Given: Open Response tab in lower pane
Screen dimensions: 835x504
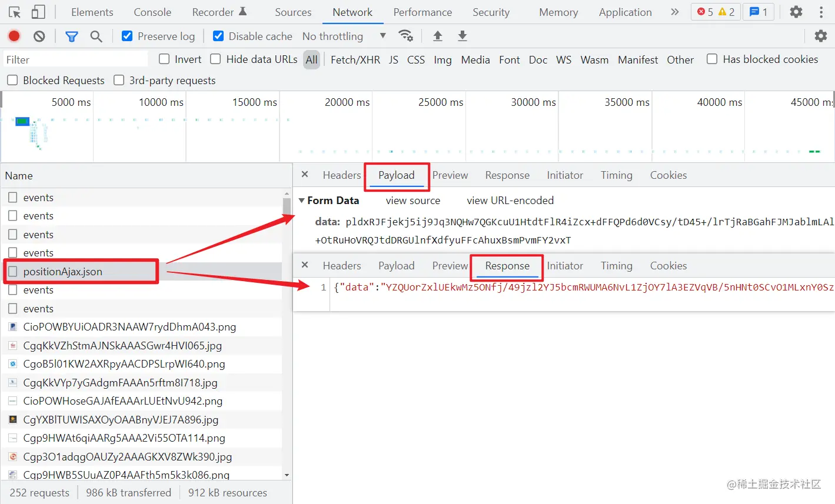Looking at the screenshot, I should point(507,265).
